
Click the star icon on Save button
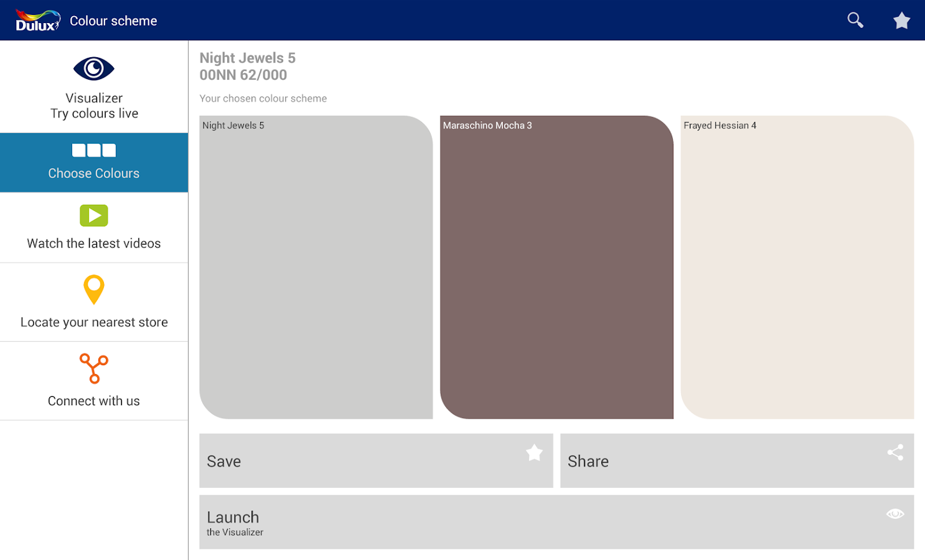[x=534, y=452]
